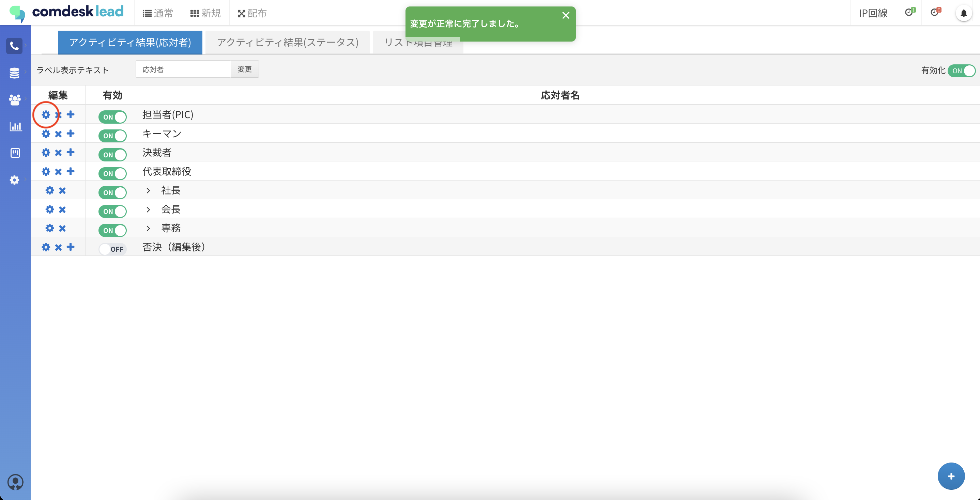Image resolution: width=980 pixels, height=500 pixels.
Task: Click the ラベル表示テキスト input field
Action: [x=183, y=69]
